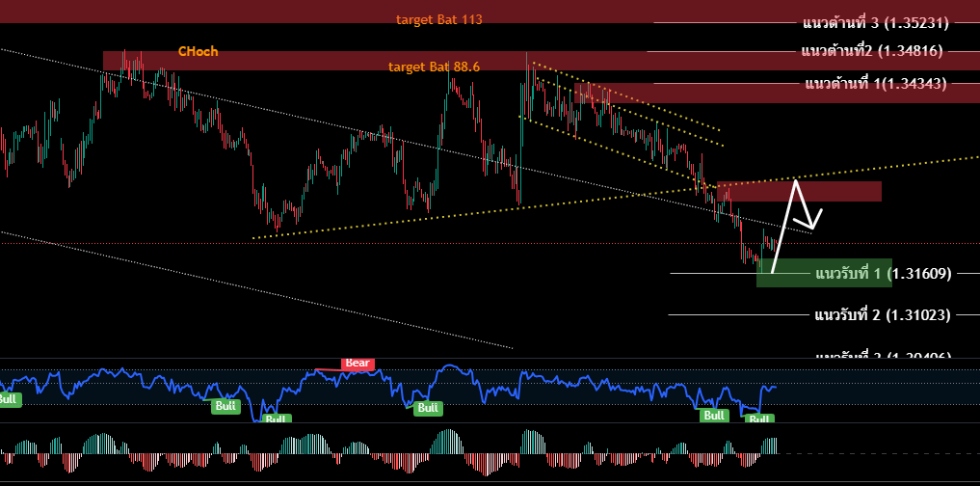Click the resistance 2 label (1.34816)
980x486 pixels.
click(872, 50)
